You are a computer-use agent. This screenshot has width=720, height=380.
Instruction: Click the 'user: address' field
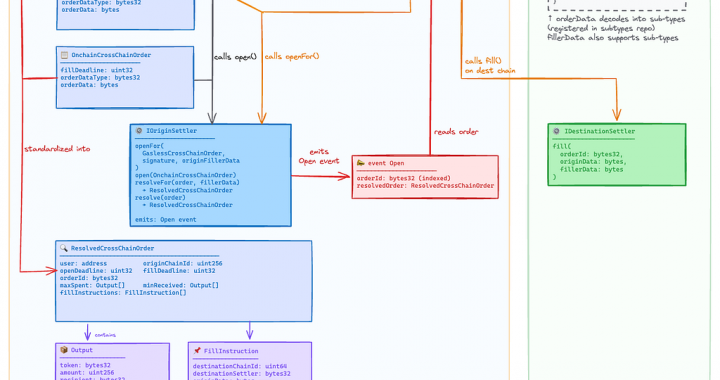83,264
